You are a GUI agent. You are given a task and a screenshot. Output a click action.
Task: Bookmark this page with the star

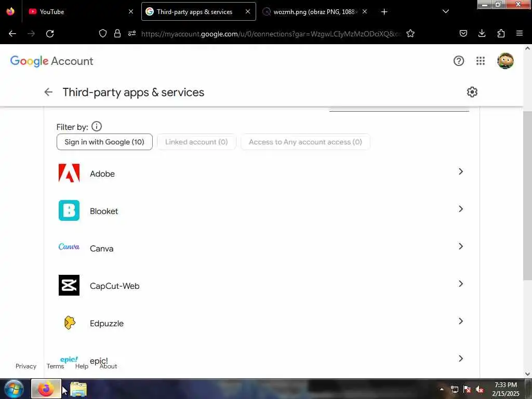click(410, 33)
